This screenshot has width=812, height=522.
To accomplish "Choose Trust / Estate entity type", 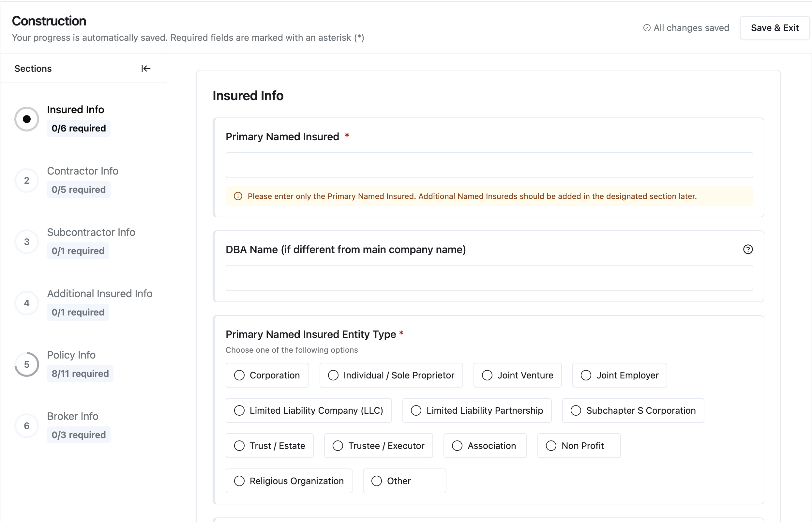I will pyautogui.click(x=270, y=446).
